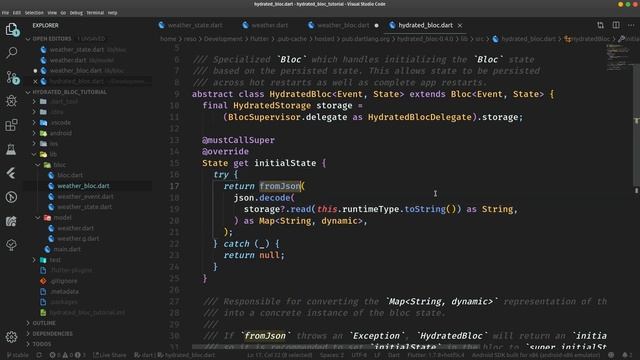Open the clock-shaped activity bar view
Image resolution: width=640 pixels, height=360 pixels.
pos(11,197)
